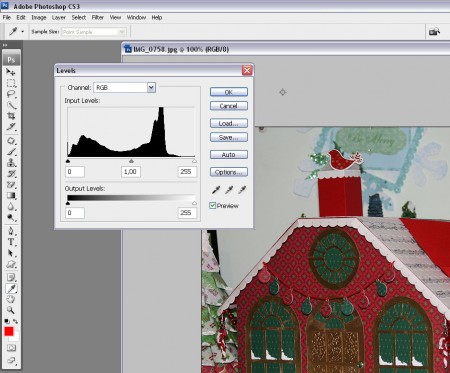Click the red foreground color swatch

(x=9, y=331)
